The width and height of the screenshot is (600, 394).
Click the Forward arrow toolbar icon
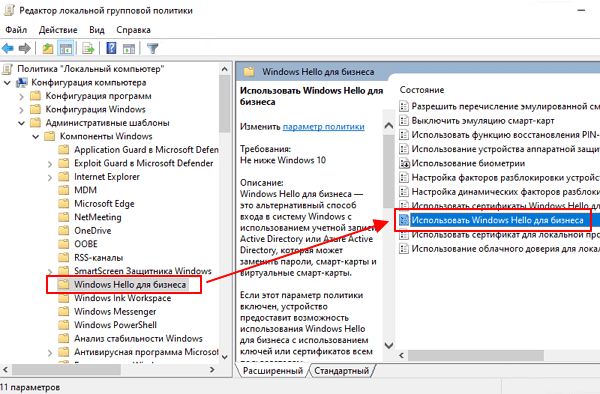[25, 49]
